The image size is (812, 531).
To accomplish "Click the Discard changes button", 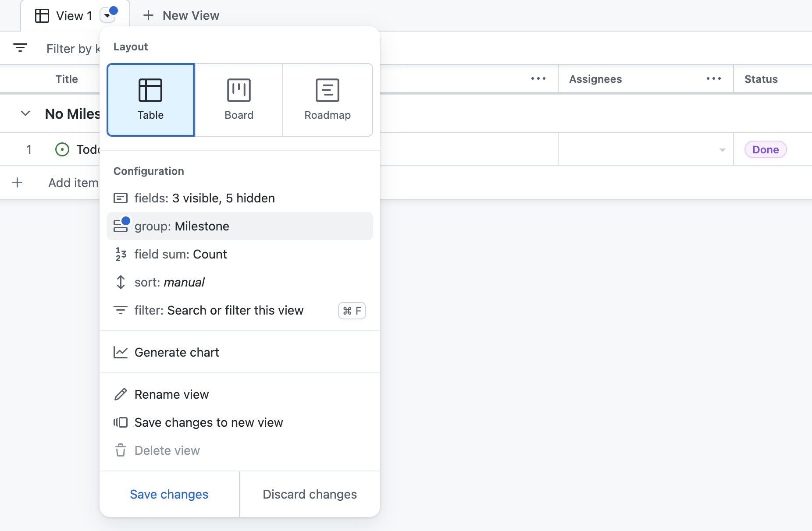I will pyautogui.click(x=310, y=494).
